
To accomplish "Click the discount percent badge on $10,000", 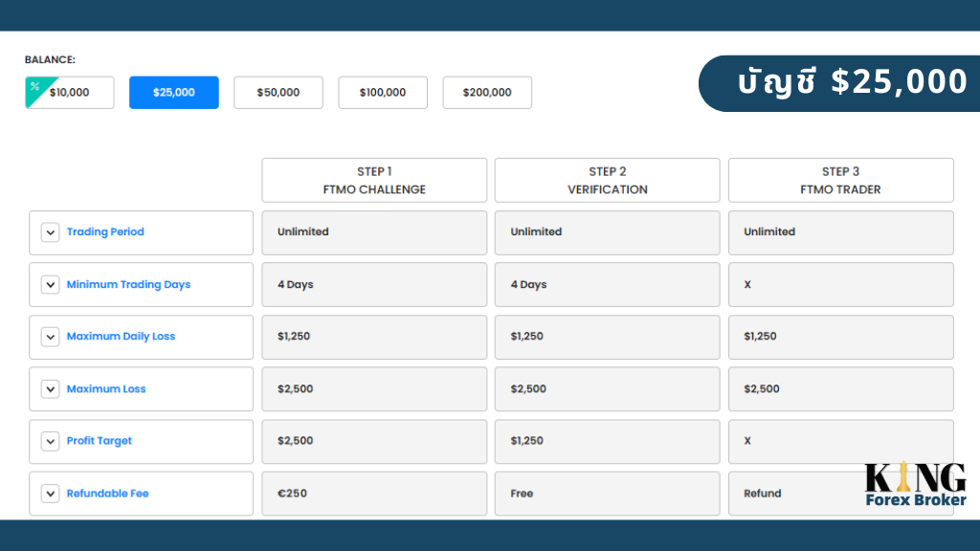I will click(36, 87).
